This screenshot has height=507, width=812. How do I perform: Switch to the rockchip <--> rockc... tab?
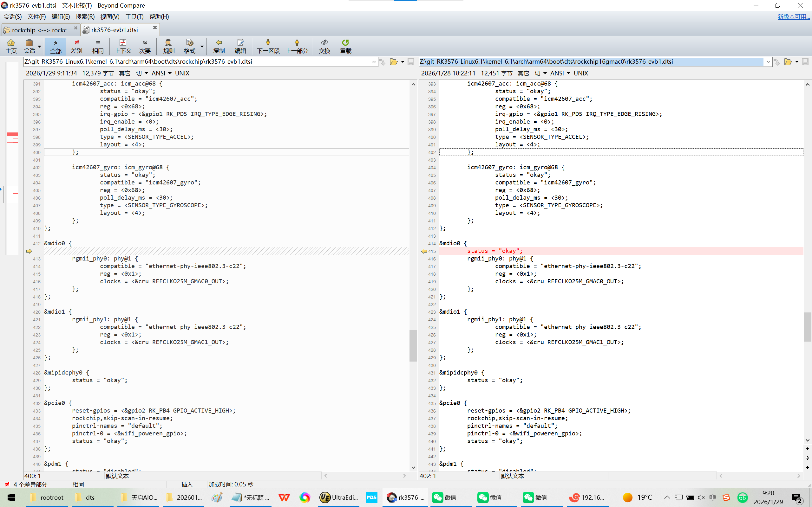click(x=40, y=30)
